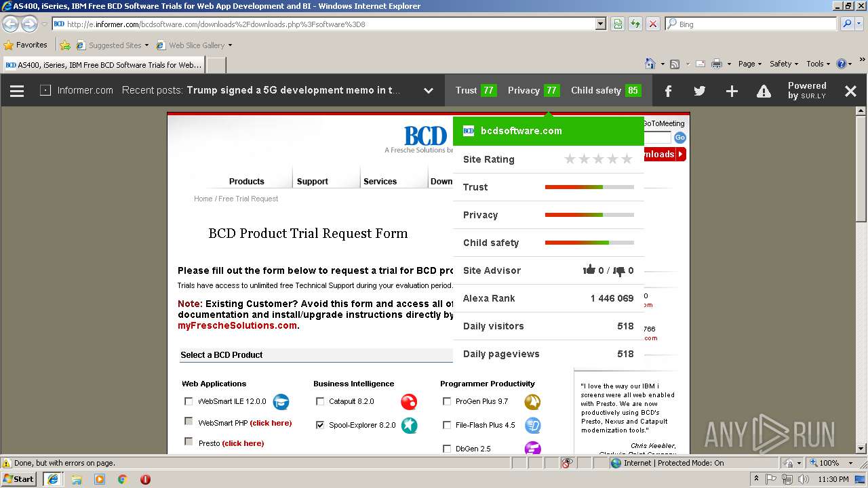The height and width of the screenshot is (488, 868).
Task: Click the warning triangle report icon
Action: point(764,91)
